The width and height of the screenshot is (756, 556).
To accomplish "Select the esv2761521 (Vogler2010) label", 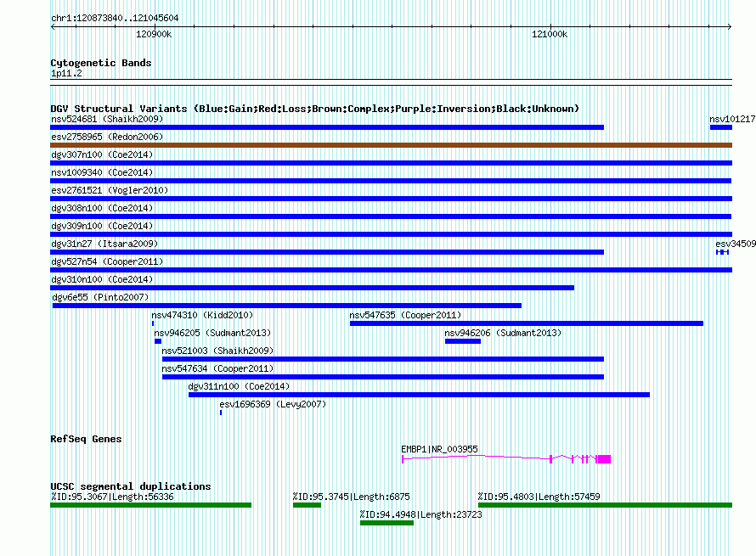I will click(x=110, y=190).
